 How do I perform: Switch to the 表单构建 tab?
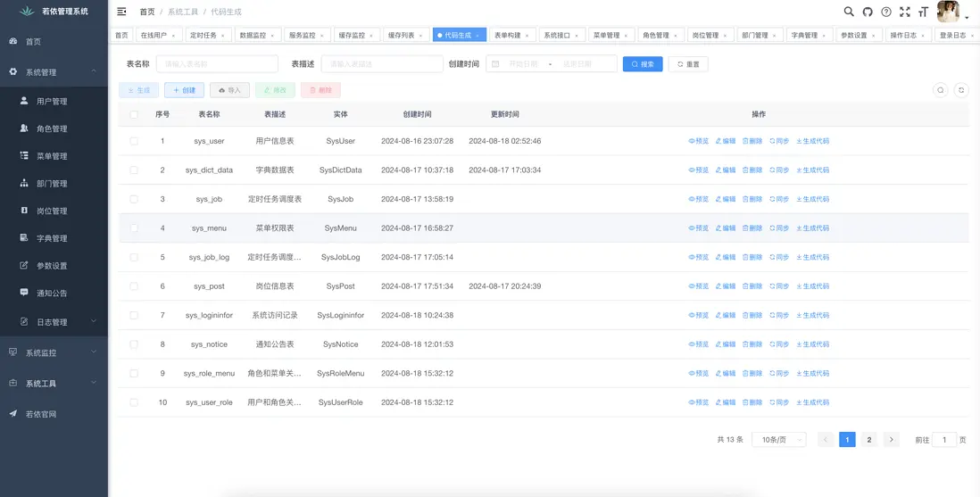[x=507, y=36]
